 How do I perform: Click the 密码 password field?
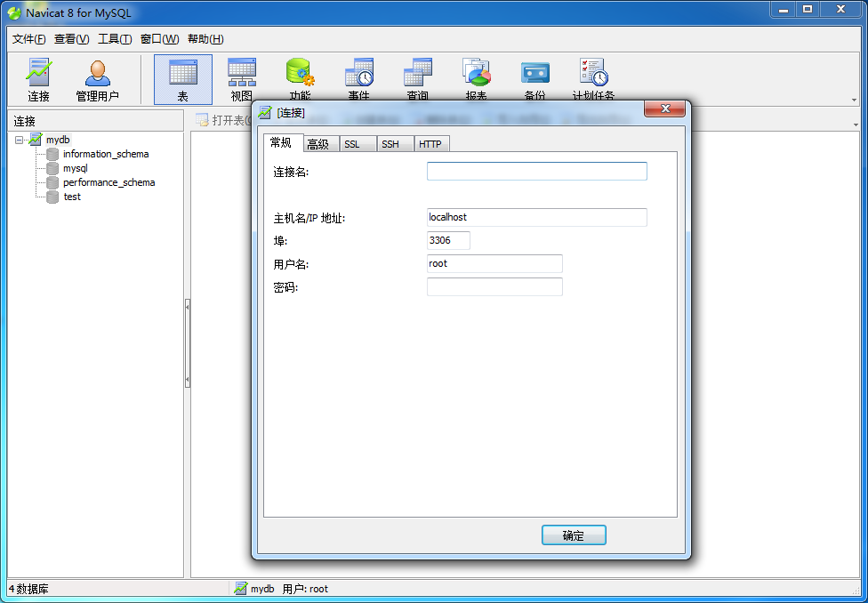point(494,287)
